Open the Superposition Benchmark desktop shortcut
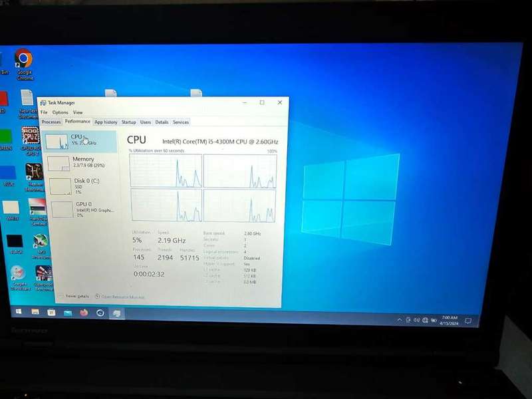 [44, 278]
